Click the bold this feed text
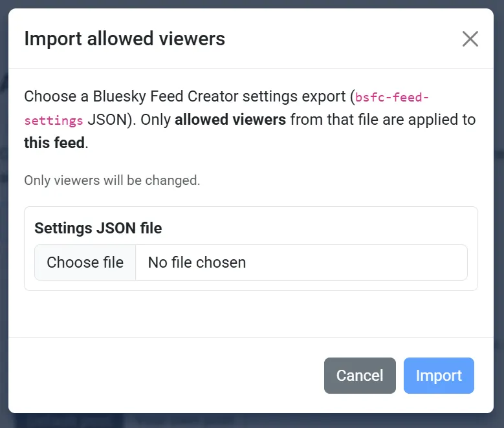Screen dimensions: 504x428 coord(54,143)
